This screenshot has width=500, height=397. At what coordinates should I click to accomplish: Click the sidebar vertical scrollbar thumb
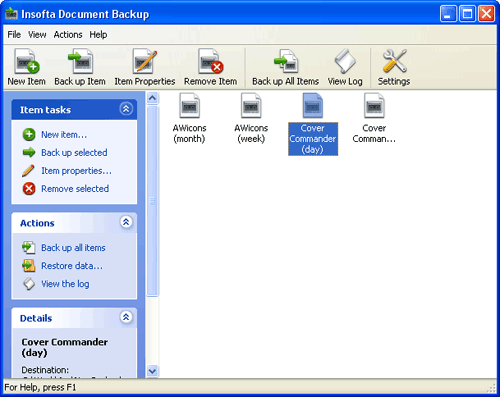coord(152,201)
